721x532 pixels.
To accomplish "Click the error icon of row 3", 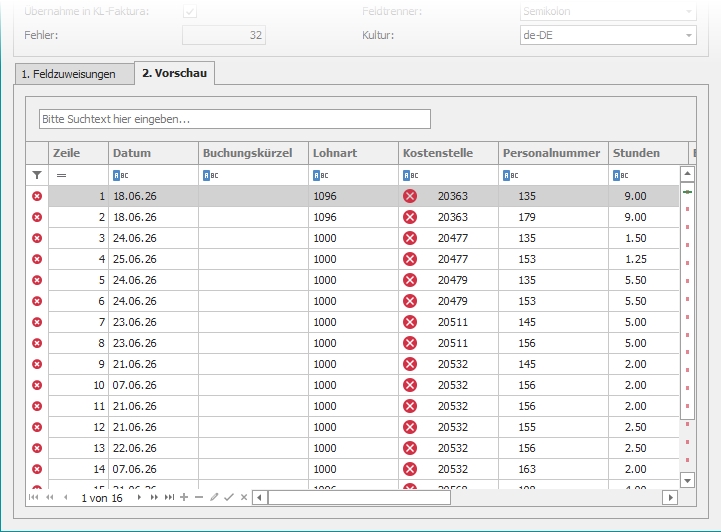I will tap(37, 238).
